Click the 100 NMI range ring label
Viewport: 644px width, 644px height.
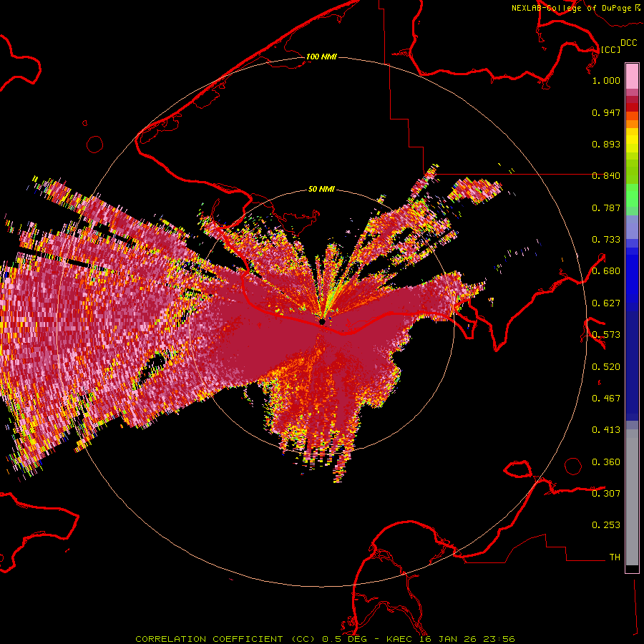[321, 57]
